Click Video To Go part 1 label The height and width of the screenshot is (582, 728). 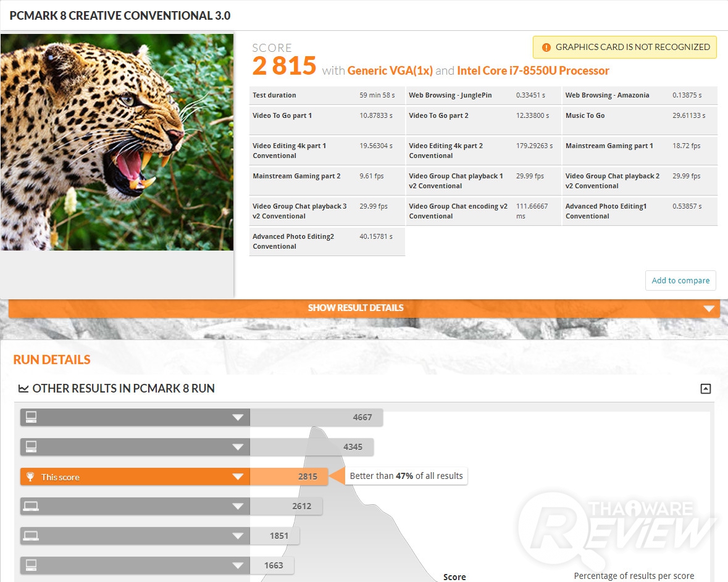[x=282, y=115]
